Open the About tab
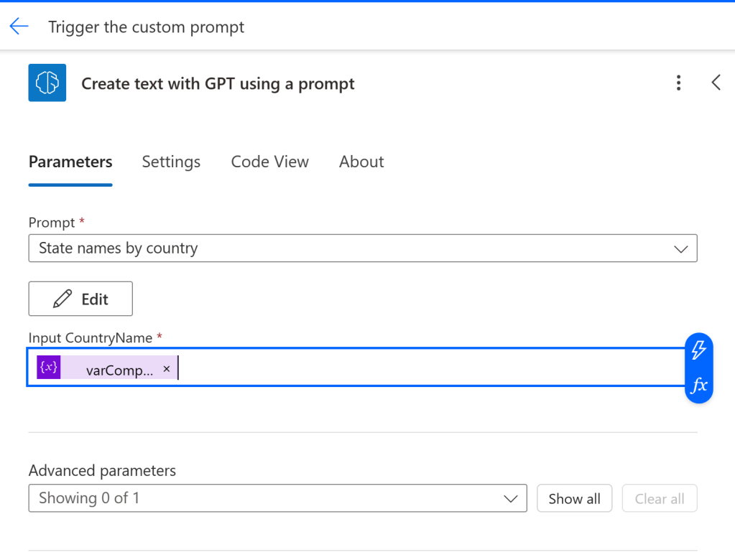The width and height of the screenshot is (735, 560). 361,162
